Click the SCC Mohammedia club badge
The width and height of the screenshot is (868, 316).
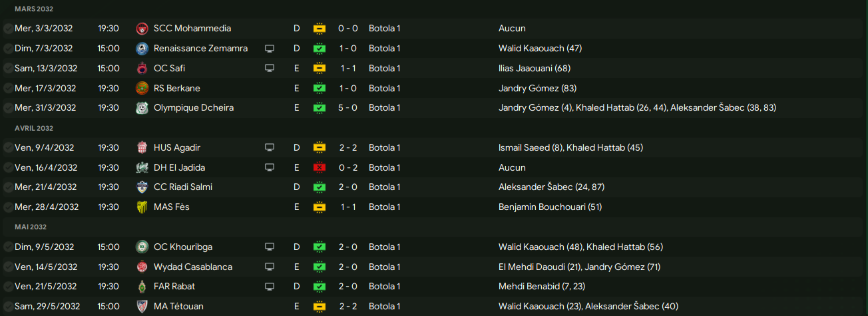coord(141,29)
